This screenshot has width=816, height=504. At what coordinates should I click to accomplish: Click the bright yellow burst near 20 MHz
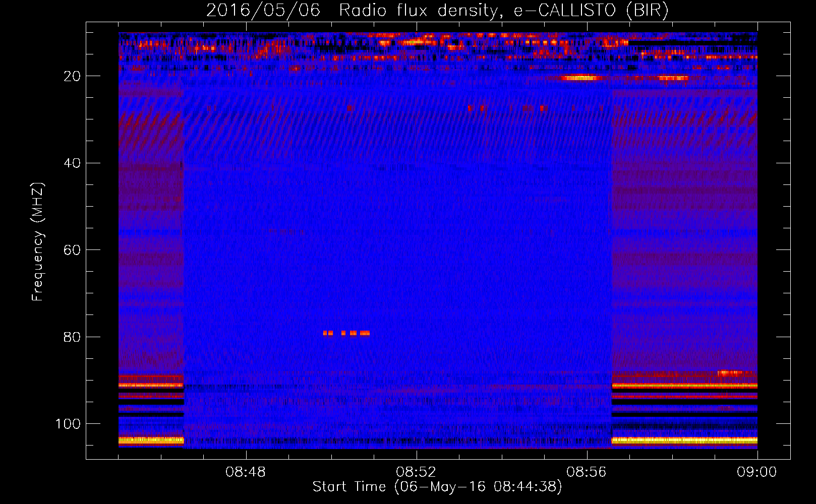coord(580,78)
